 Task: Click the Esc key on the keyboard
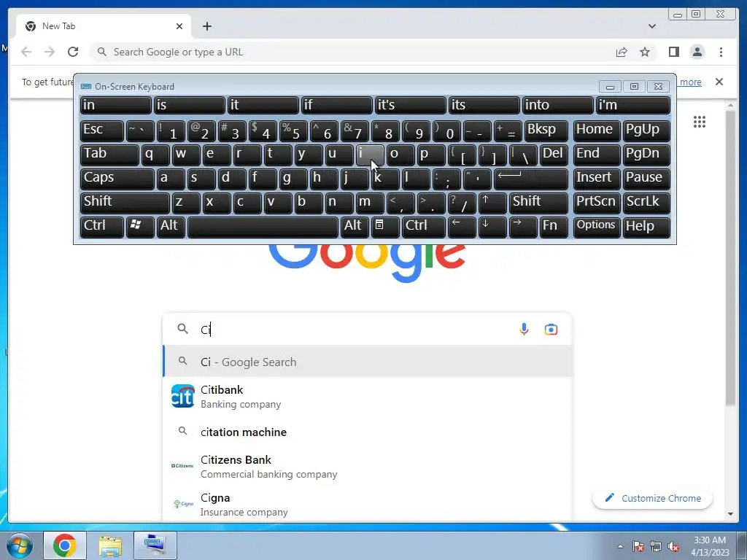click(x=102, y=131)
